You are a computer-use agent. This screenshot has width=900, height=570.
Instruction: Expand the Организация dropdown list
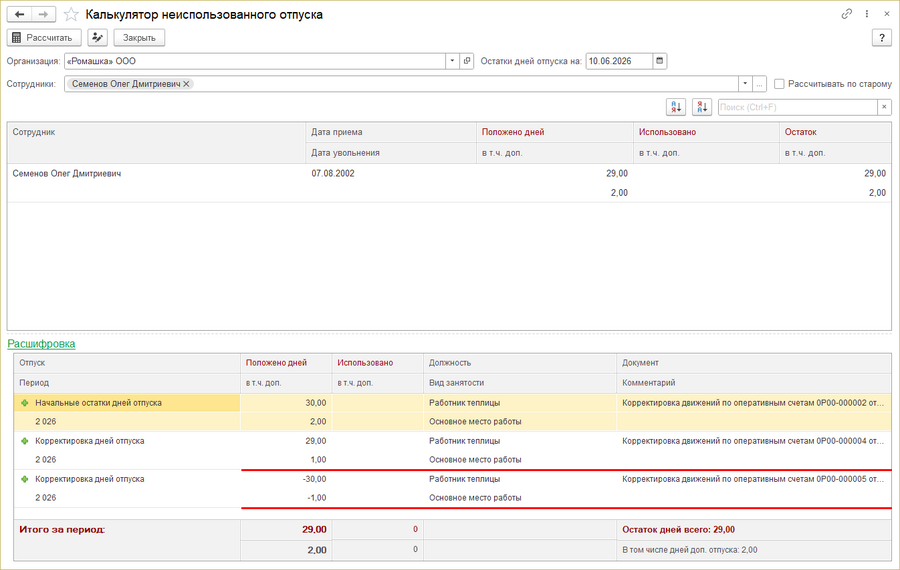452,61
